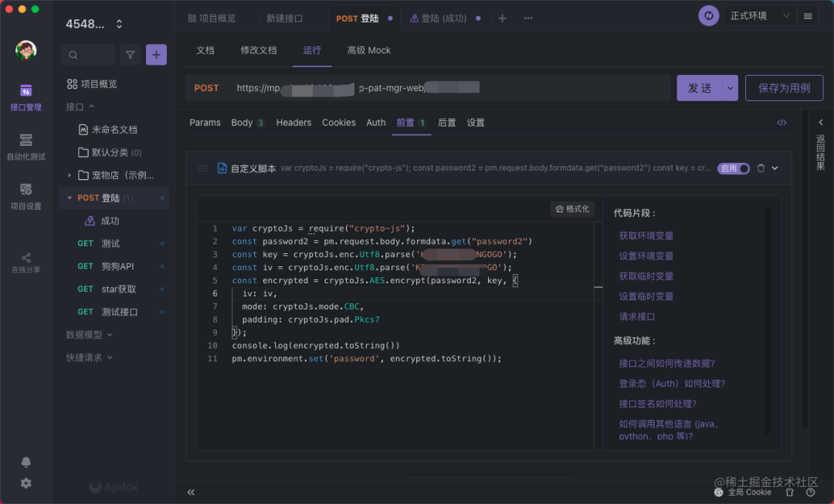Open 项目设置 in the left sidebar
834x504 pixels.
click(25, 196)
